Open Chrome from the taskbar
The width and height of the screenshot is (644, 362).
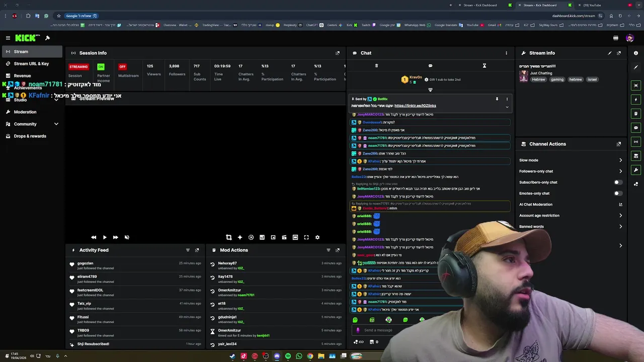(x=310, y=356)
